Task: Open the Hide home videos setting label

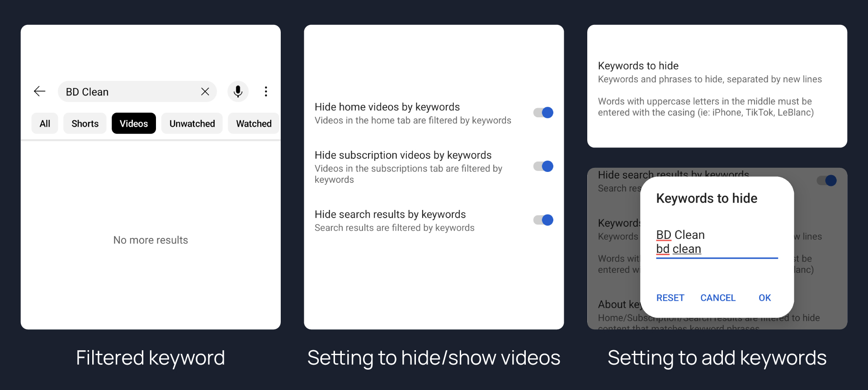Action: [387, 107]
